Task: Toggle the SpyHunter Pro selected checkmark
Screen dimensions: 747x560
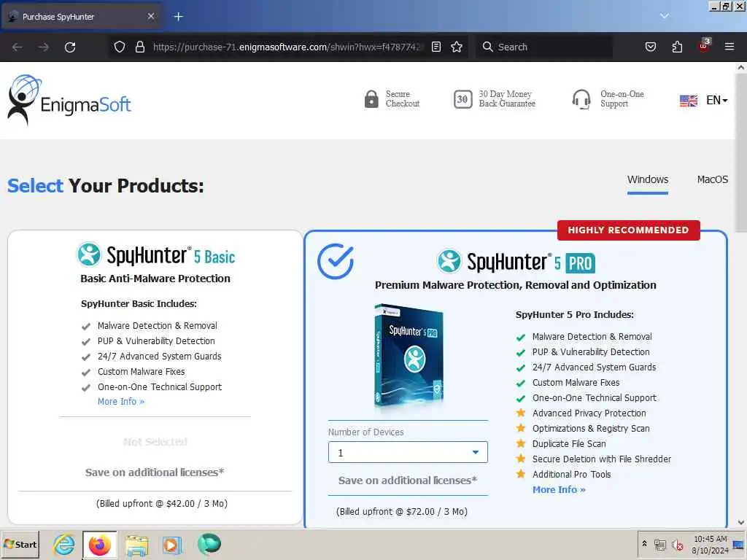Action: [336, 261]
